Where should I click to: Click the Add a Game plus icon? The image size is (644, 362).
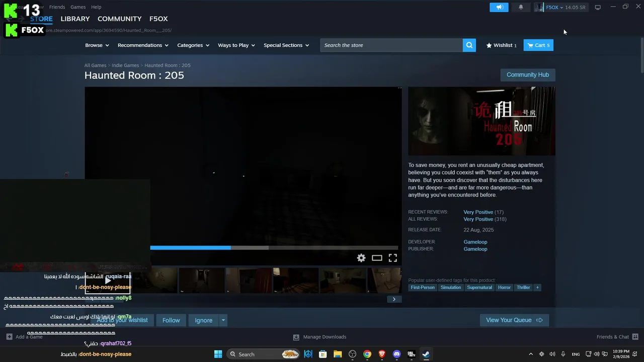coord(9,337)
